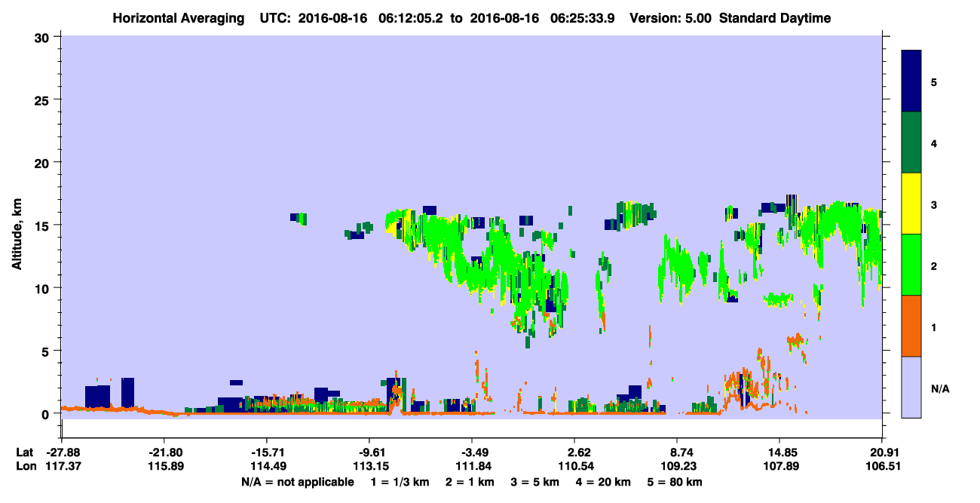
Task: Click the colorbar label 1
Action: (x=934, y=327)
